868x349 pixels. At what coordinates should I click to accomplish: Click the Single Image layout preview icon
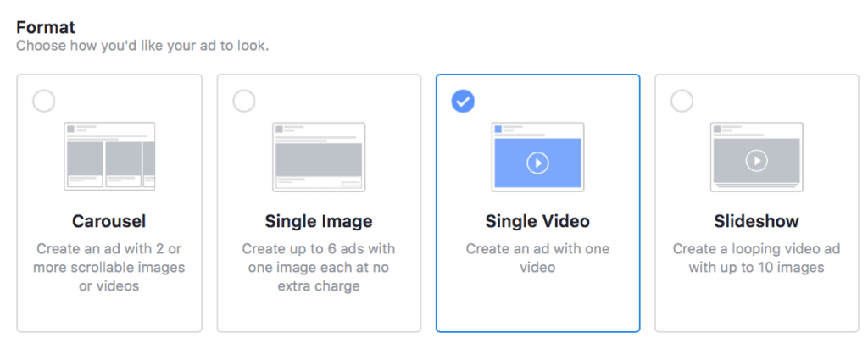pos(318,156)
